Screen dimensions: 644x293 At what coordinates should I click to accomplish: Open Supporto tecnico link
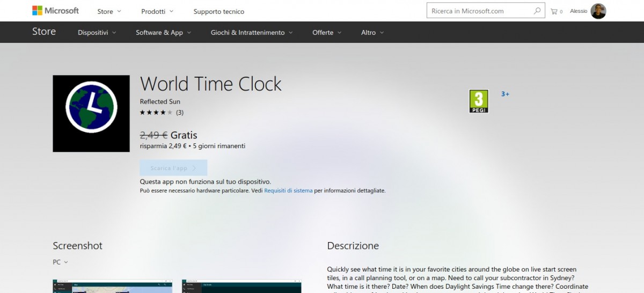[218, 11]
